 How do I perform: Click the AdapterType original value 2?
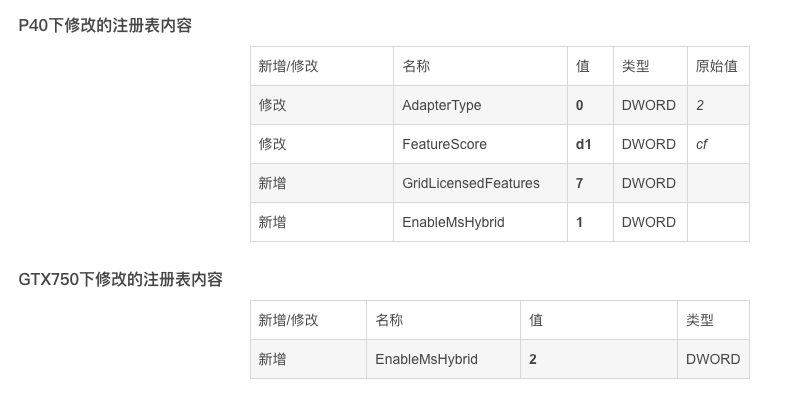pyautogui.click(x=700, y=105)
